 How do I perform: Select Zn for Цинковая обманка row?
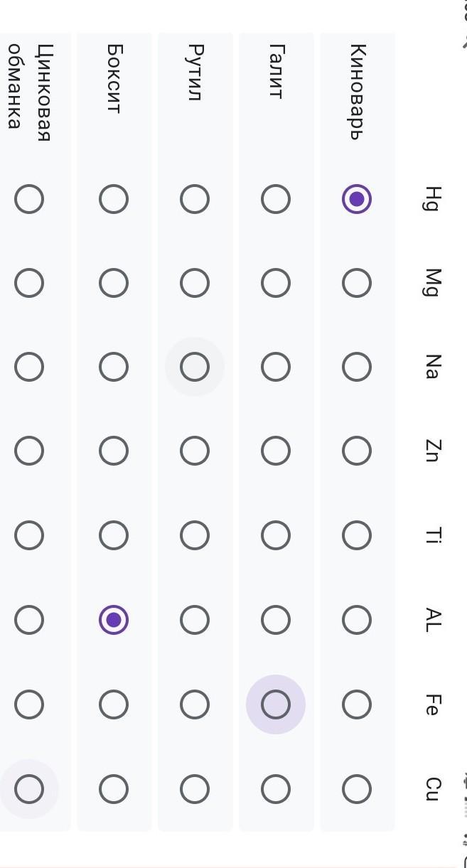click(x=29, y=451)
